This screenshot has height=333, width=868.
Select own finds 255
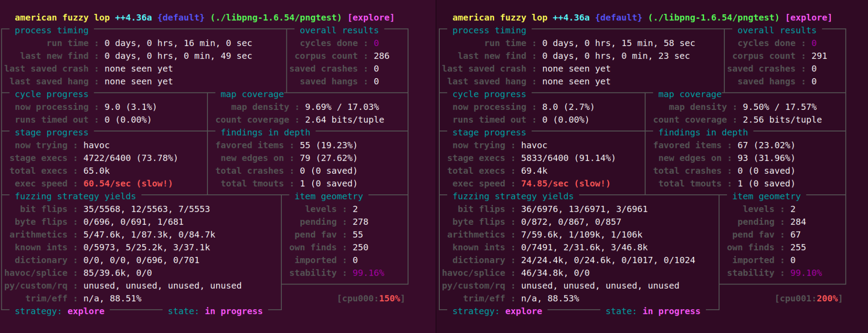798,247
